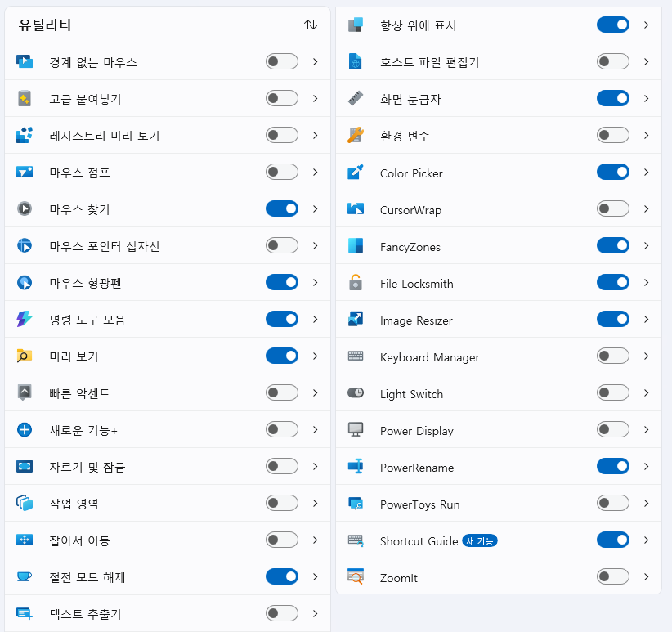This screenshot has height=632, width=672.
Task: Click the 작업 영역 icon
Action: [25, 504]
